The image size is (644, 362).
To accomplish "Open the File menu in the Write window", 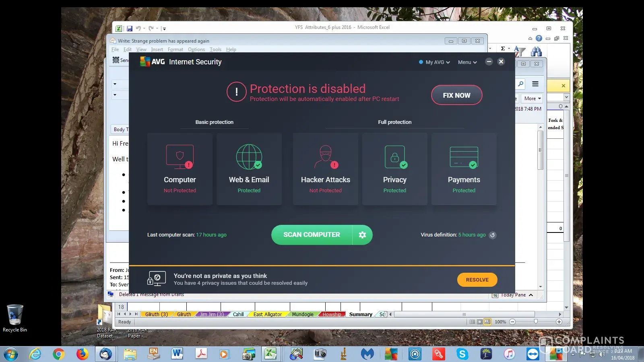I will tap(115, 49).
